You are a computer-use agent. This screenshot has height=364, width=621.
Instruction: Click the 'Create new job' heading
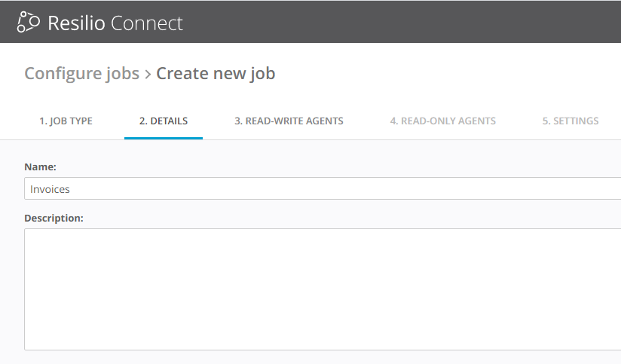[216, 73]
